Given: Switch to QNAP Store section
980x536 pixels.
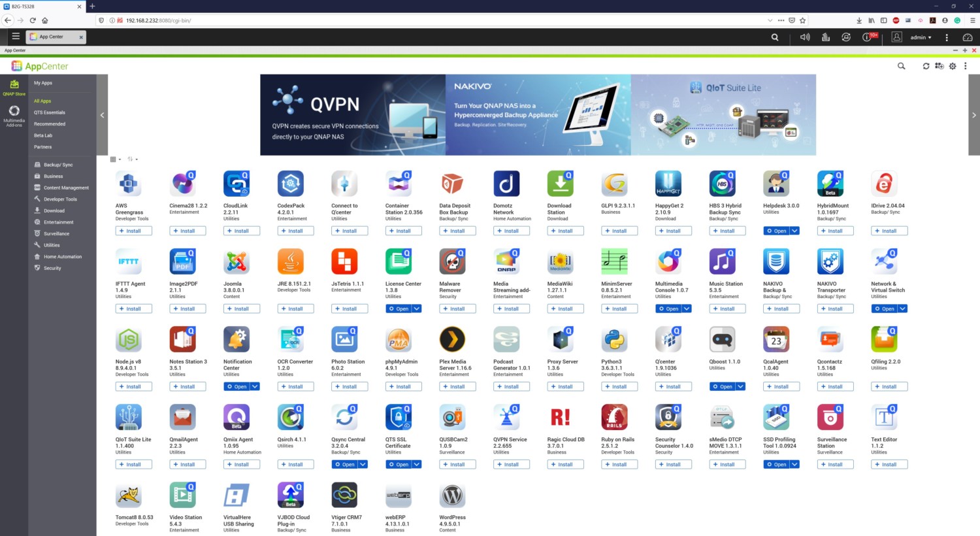Looking at the screenshot, I should (x=14, y=88).
